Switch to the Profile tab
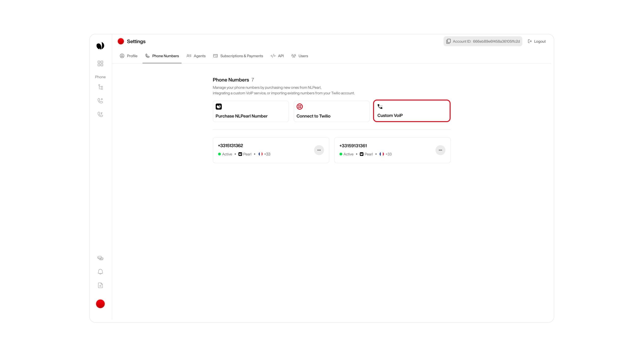 pyautogui.click(x=132, y=56)
